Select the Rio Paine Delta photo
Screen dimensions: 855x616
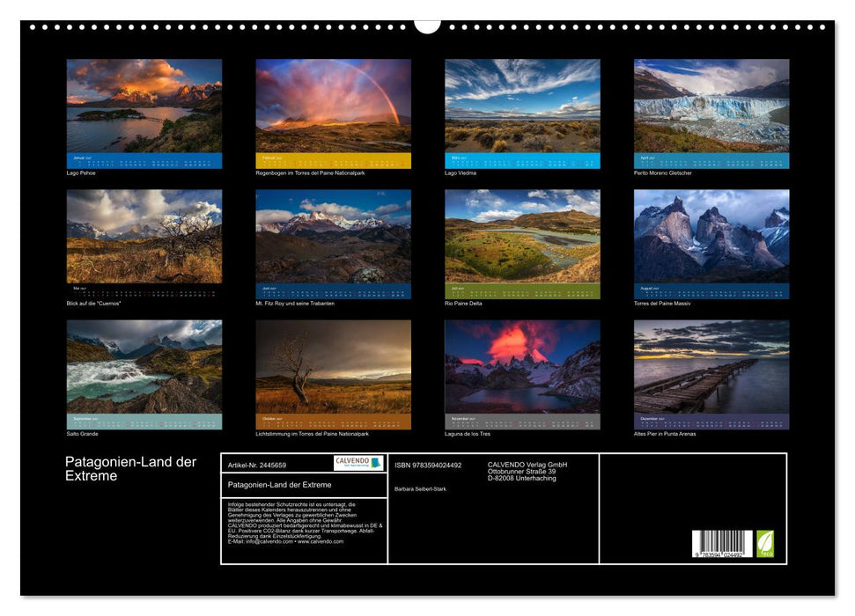pos(522,236)
